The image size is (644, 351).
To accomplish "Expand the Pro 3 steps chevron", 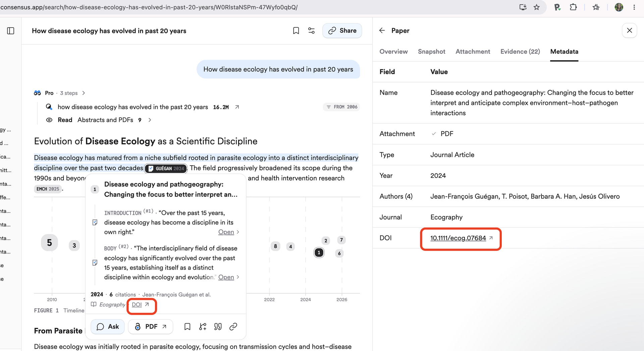I will click(84, 93).
